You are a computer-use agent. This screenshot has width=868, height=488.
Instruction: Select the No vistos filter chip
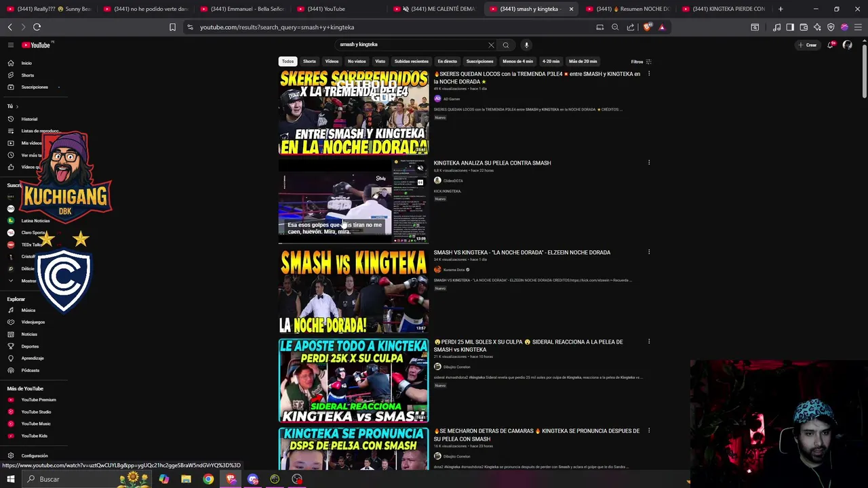coord(357,62)
